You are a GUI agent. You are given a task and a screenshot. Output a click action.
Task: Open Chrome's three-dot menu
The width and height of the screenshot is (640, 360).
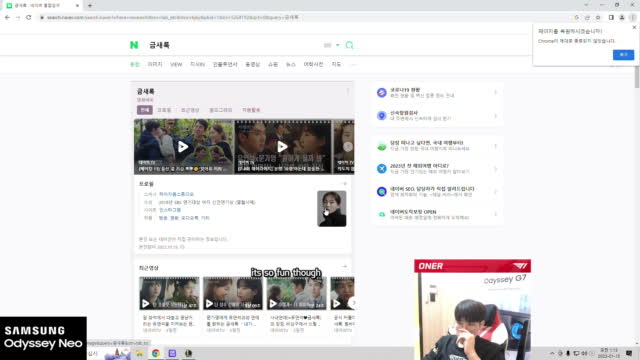pyautogui.click(x=633, y=18)
